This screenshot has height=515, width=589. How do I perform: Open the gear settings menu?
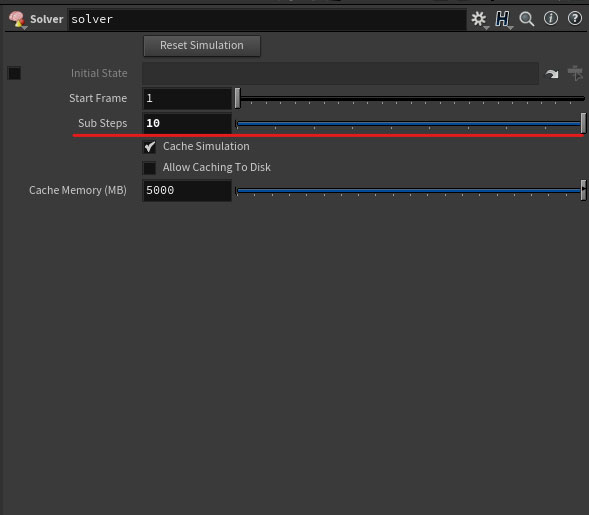click(479, 19)
